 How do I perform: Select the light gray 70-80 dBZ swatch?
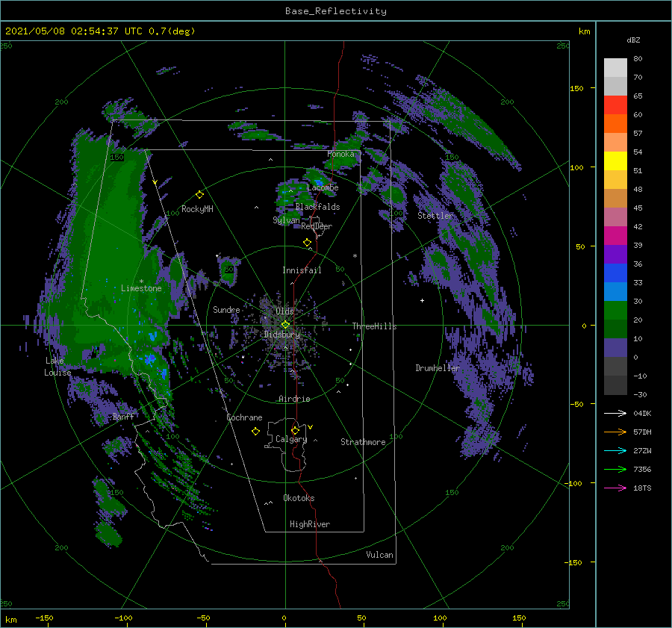coord(615,68)
